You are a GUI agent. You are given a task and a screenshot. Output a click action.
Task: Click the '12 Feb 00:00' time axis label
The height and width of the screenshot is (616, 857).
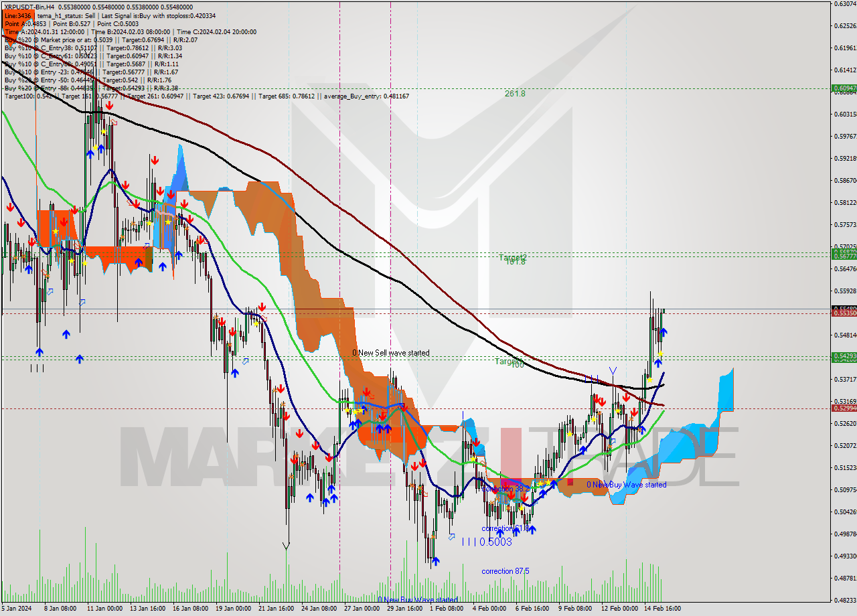point(619,609)
